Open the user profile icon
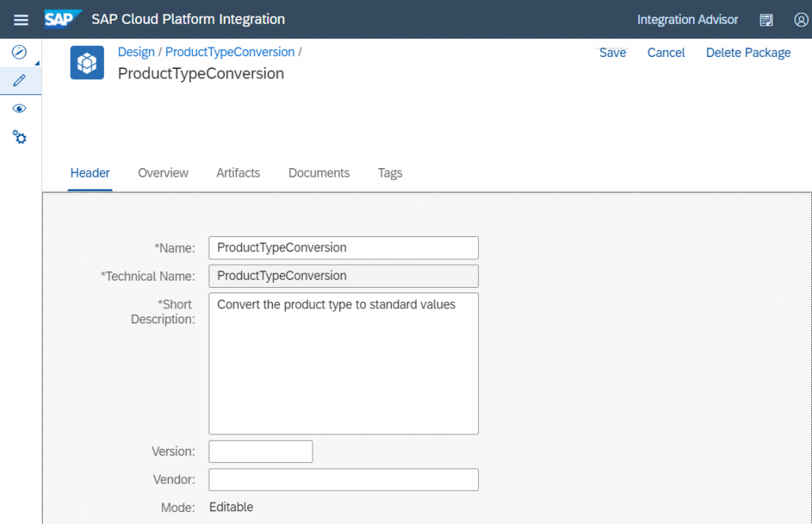 [801, 20]
